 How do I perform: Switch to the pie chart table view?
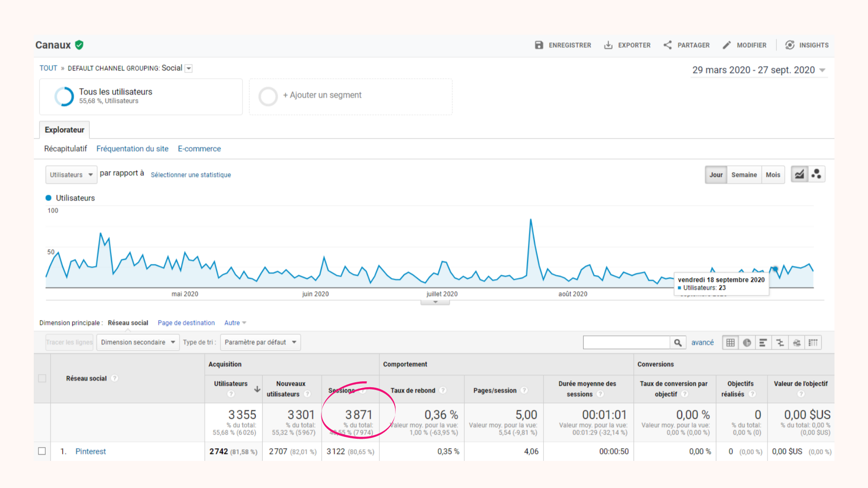coord(747,343)
